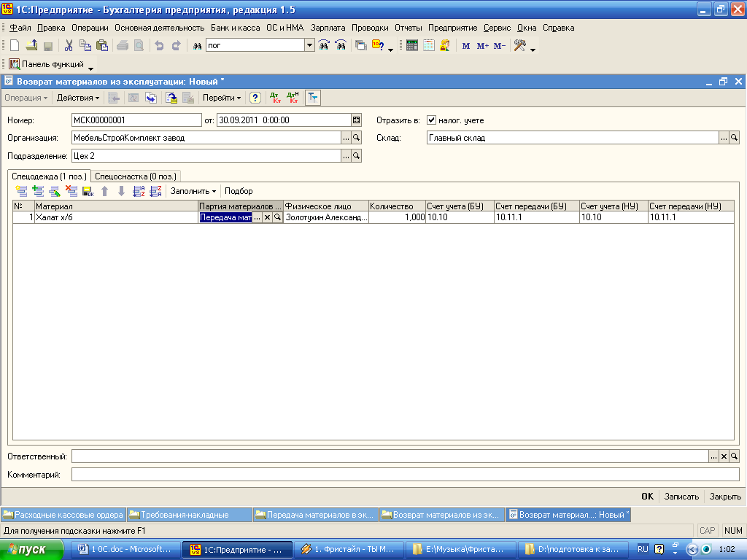Image resolution: width=747 pixels, height=560 pixels.
Task: Open the date calendar picker icon
Action: (x=356, y=120)
